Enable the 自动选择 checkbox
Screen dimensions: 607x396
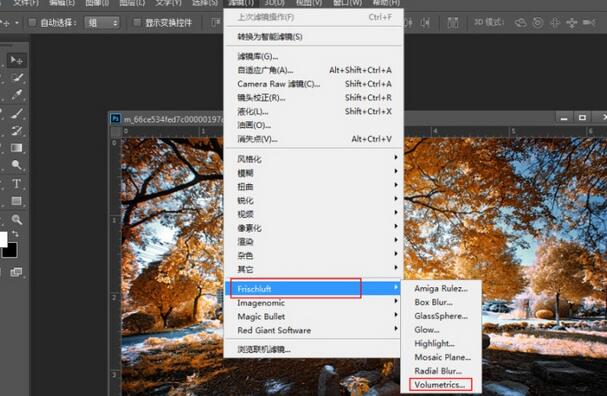point(33,22)
